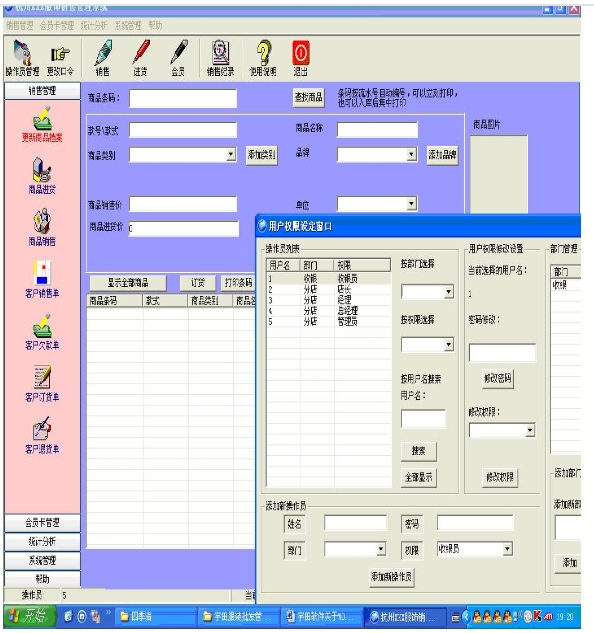594x633 pixels.
Task: Open the 统计分析 menu
Action: pos(94,25)
